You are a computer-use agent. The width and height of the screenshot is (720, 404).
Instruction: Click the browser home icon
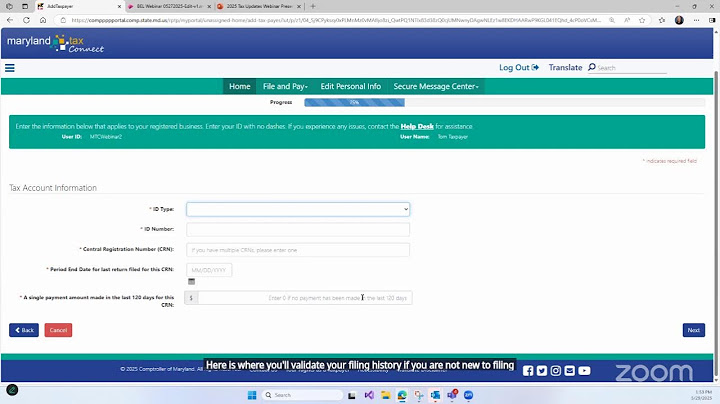[43, 20]
